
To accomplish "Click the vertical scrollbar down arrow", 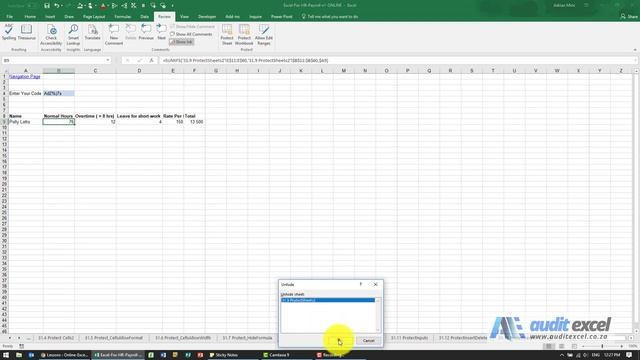I will [x=636, y=331].
